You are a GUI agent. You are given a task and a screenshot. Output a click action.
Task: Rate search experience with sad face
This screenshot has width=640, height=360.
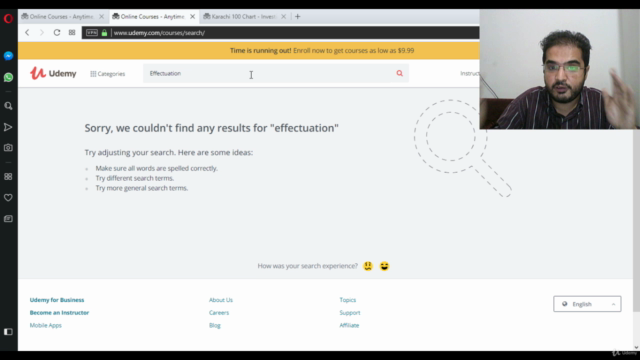click(368, 266)
